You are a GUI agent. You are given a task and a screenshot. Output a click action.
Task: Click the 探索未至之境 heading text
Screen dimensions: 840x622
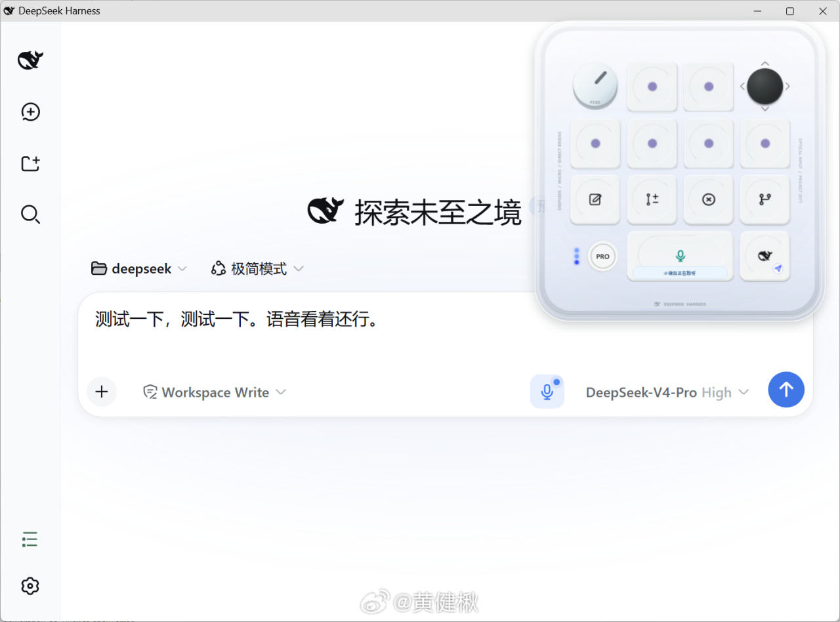[438, 212]
